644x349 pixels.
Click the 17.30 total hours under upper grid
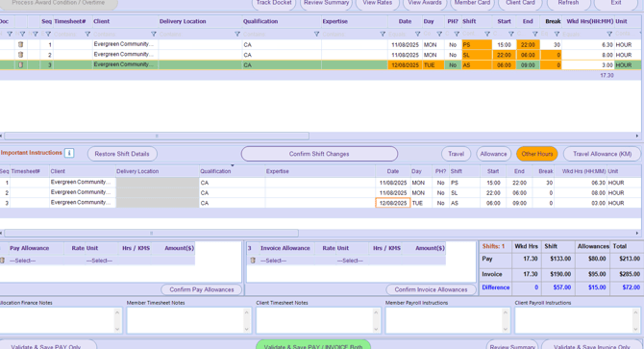click(x=607, y=76)
